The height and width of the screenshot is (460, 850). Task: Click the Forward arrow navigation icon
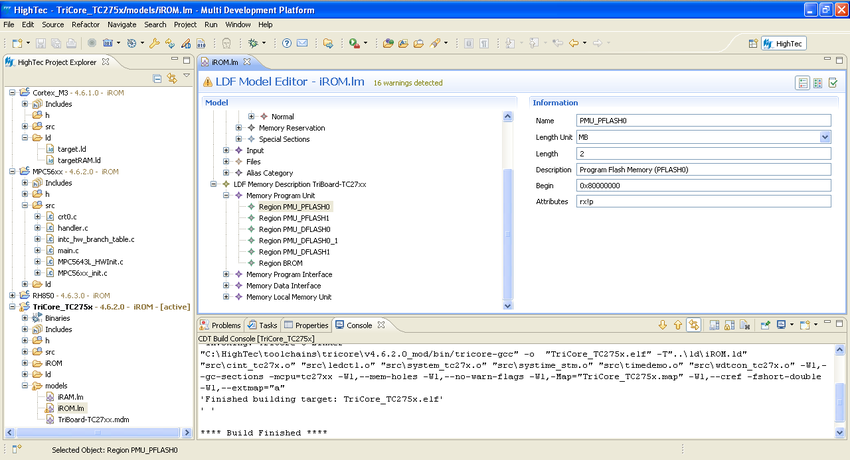[597, 43]
